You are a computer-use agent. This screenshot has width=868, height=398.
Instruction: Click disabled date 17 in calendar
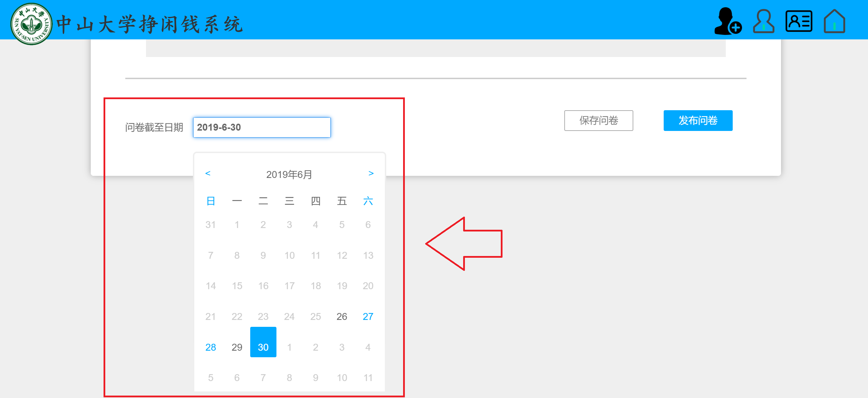click(x=290, y=286)
